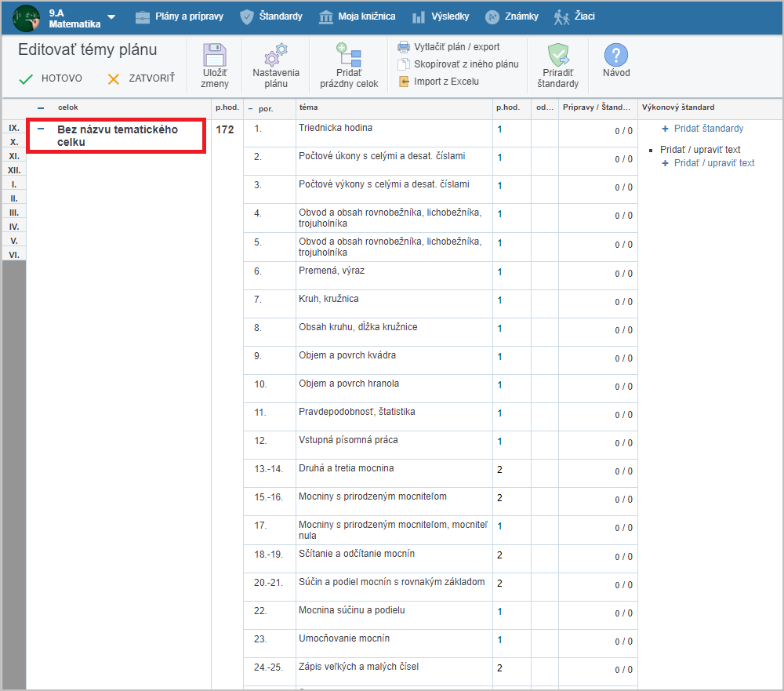The image size is (784, 691).
Task: Open the 9.A Matematika class dropdown
Action: (x=111, y=17)
